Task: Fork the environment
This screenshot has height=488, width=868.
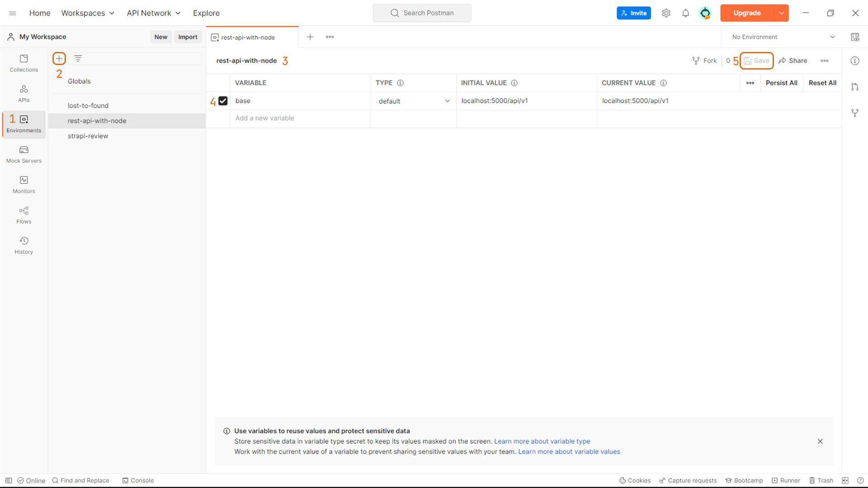Action: point(704,61)
